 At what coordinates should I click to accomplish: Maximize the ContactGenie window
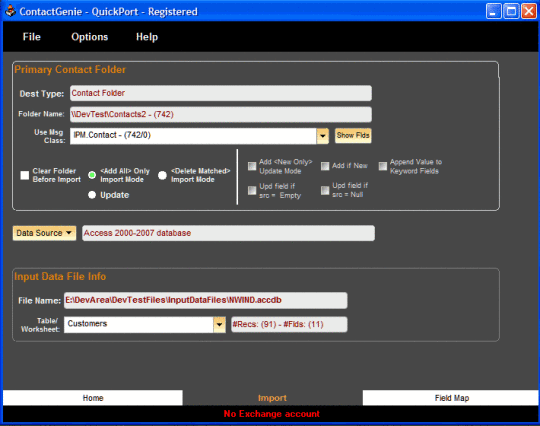(511, 11)
